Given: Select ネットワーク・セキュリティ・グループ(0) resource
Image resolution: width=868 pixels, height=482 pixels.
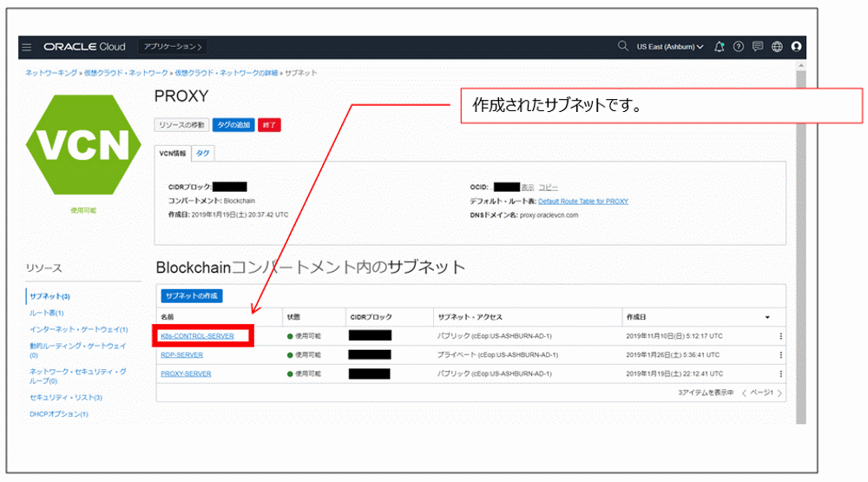Looking at the screenshot, I should [x=77, y=376].
